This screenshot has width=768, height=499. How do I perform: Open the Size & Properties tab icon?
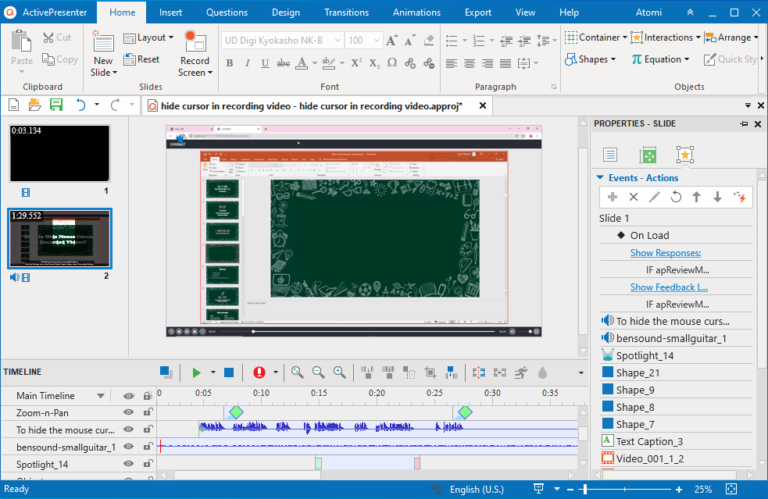[648, 155]
